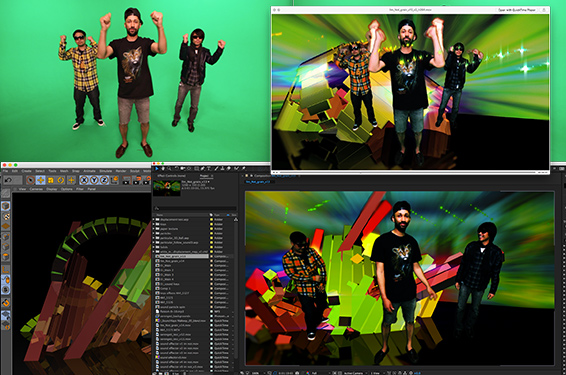Open the Render menu in Cinema 4D
Viewport: 566px width, 375px height.
(x=121, y=171)
